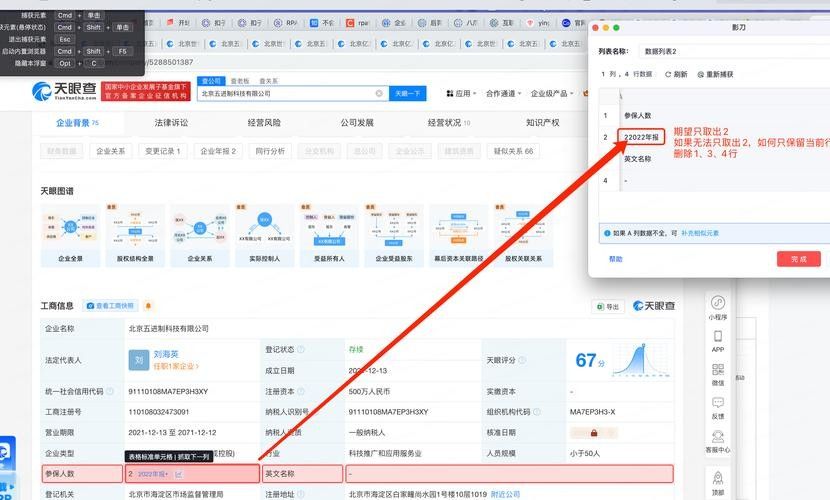
Task: Open the 微信 QR sidebar icon
Action: click(x=718, y=375)
